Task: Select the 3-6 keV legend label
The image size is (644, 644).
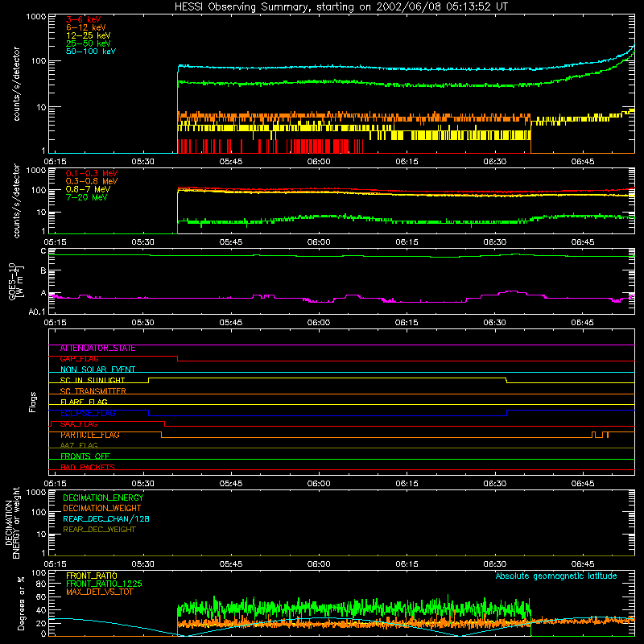Action: 84,19
